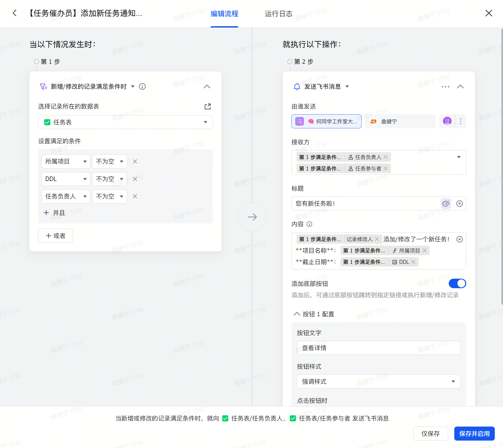Switch to the 编辑流程 tab
The image size is (503, 448).
[x=224, y=13]
